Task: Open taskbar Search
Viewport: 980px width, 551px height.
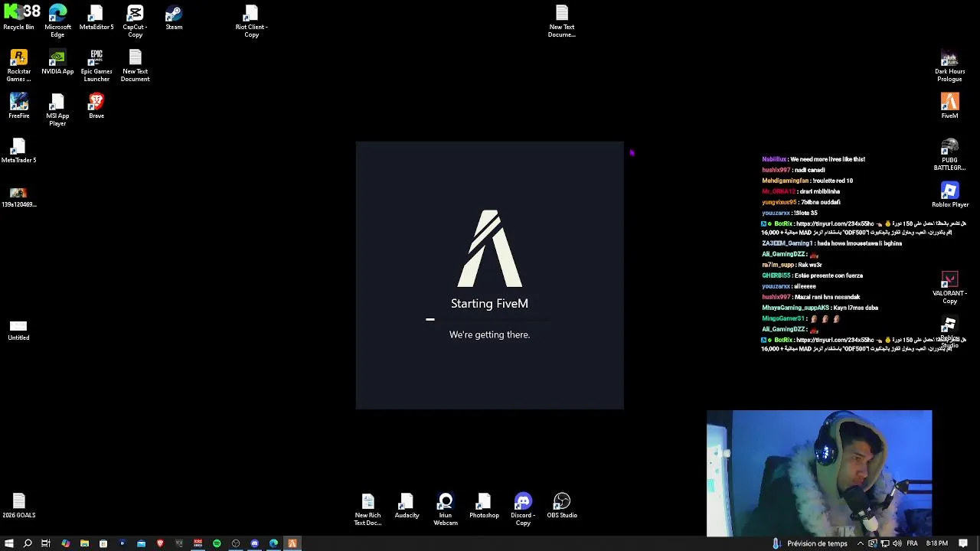Action: (x=28, y=543)
